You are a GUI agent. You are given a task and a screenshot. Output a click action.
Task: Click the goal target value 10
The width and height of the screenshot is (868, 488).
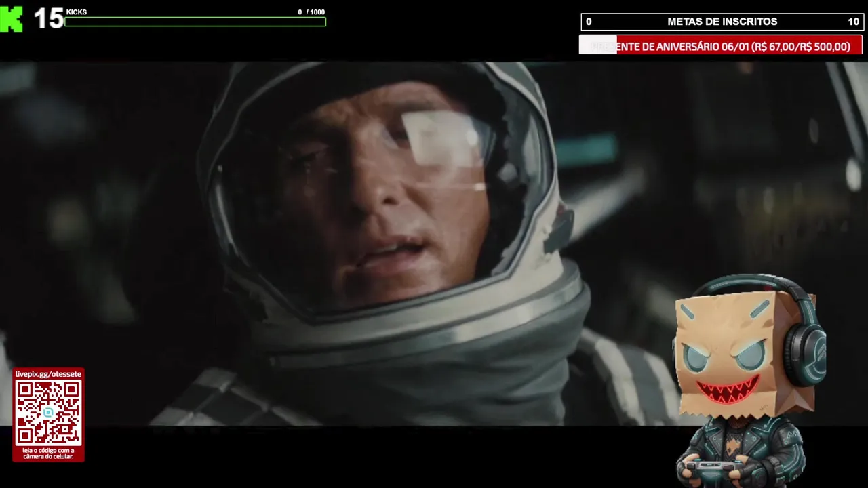(853, 22)
